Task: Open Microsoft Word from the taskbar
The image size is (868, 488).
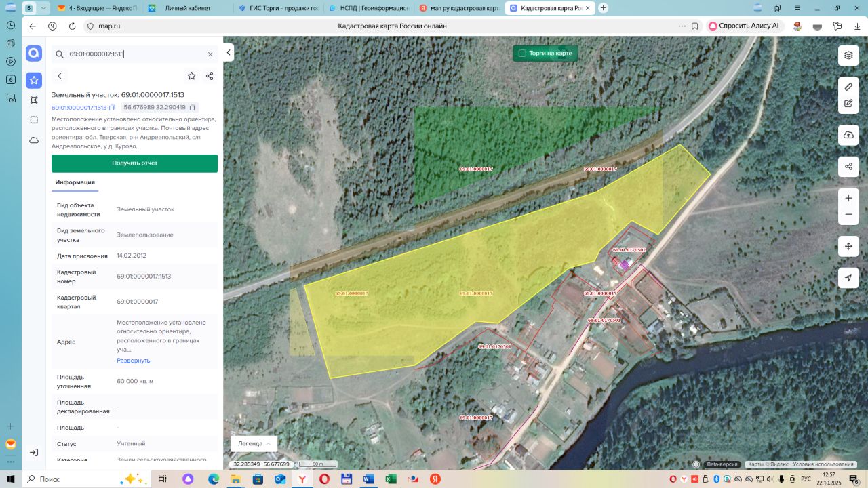Action: 368,479
